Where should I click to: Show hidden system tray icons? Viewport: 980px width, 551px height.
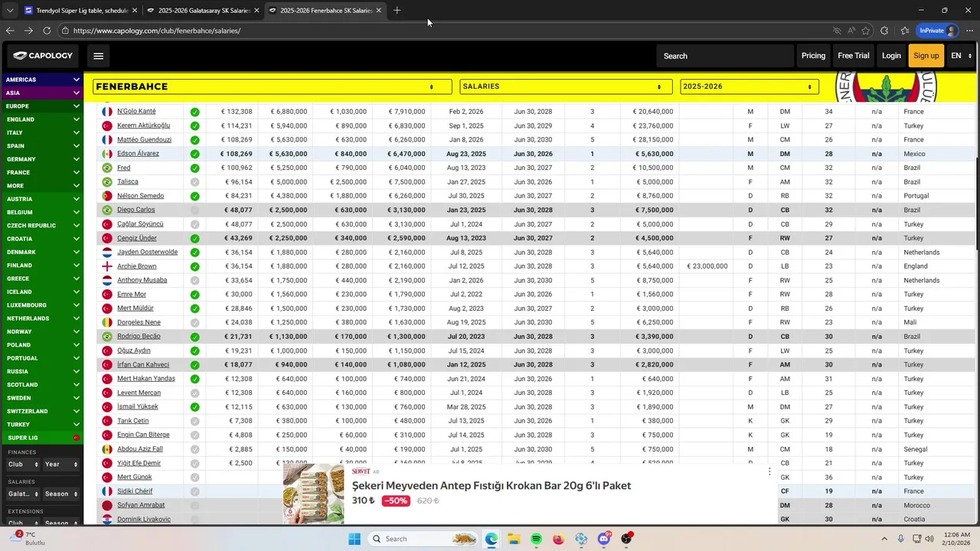click(884, 539)
